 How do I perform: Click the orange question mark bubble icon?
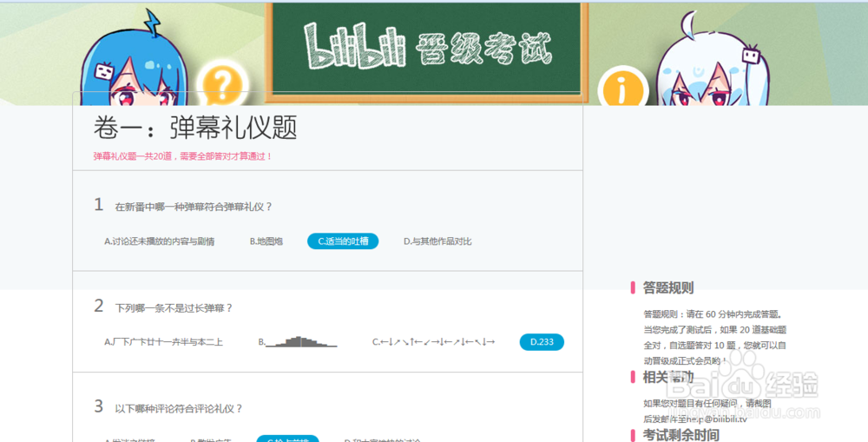click(221, 85)
